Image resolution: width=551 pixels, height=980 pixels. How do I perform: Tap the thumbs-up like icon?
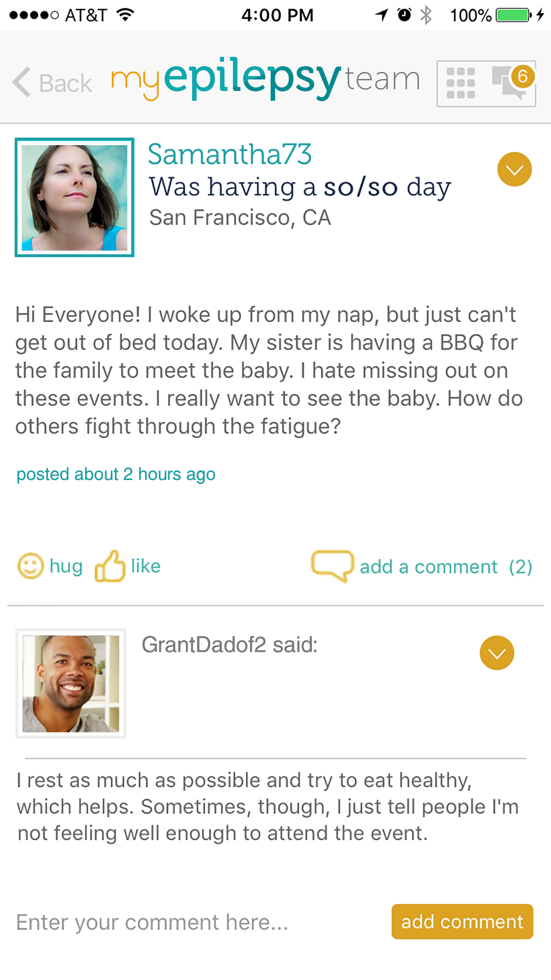110,566
